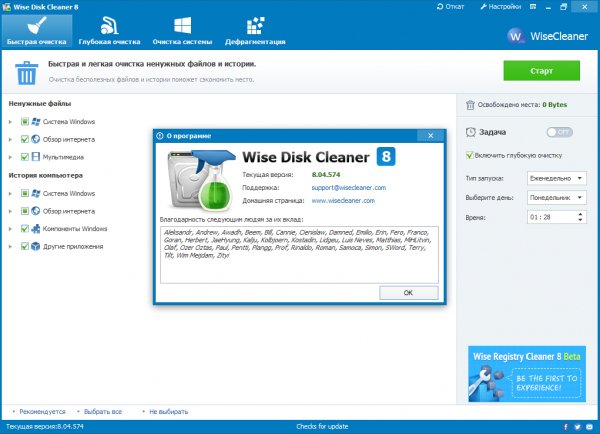
Task: Toggle Обзор интернета checkbox under История компьютера
Action: (24, 211)
